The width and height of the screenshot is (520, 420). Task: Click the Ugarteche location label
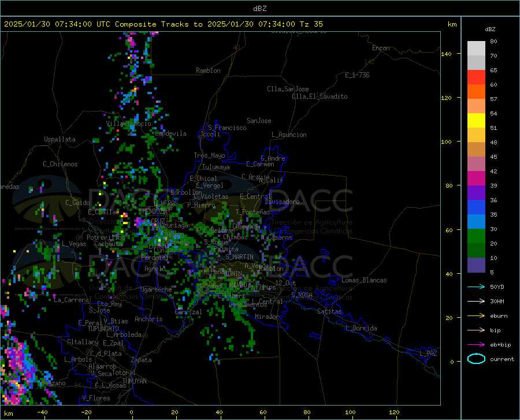pos(156,289)
